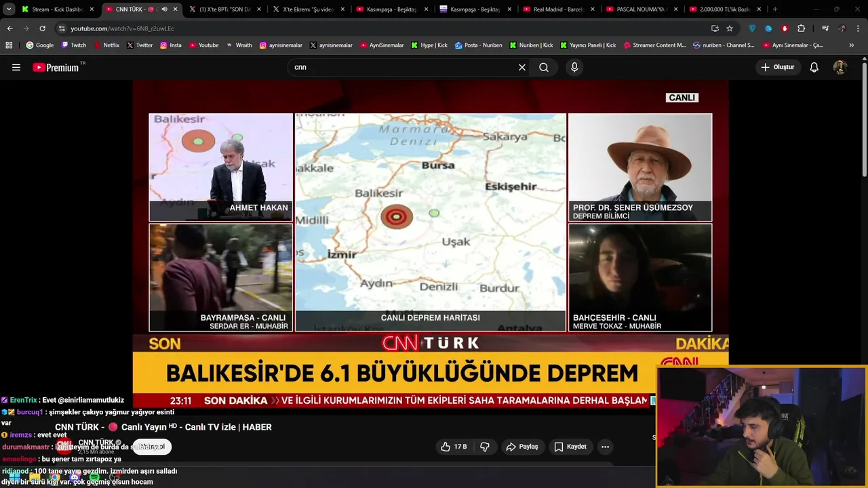This screenshot has width=868, height=488.
Task: Open the browser media control icon
Action: [x=825, y=28]
